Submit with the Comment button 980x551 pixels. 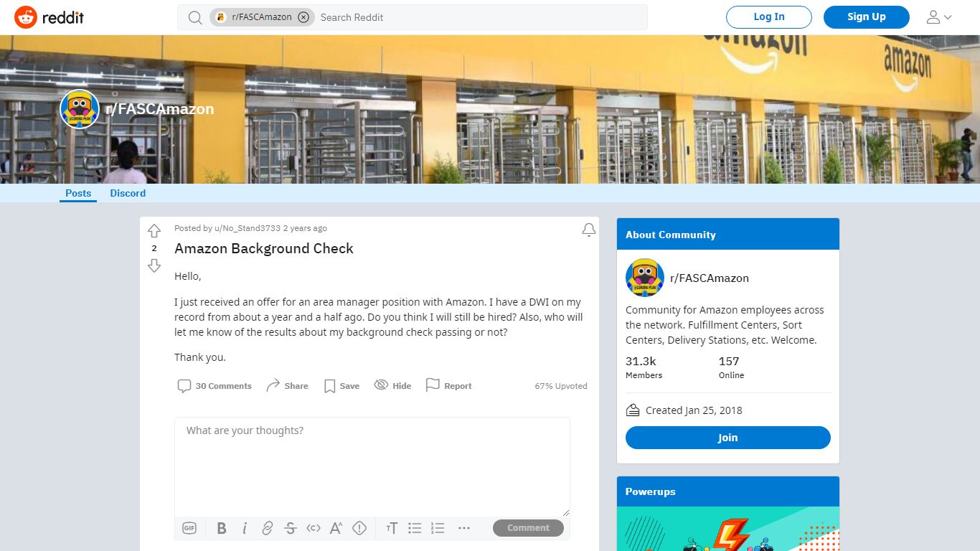(x=528, y=528)
